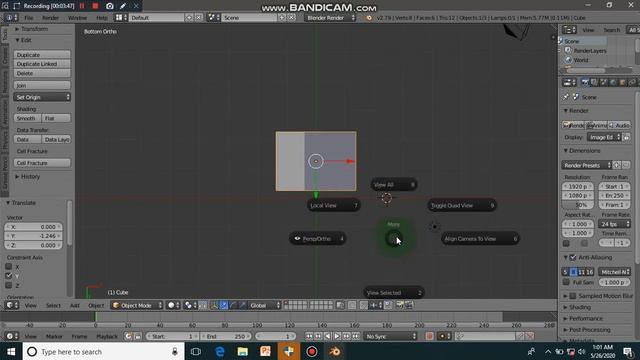The height and width of the screenshot is (360, 640).
Task: Open the Window menu
Action: point(77,18)
